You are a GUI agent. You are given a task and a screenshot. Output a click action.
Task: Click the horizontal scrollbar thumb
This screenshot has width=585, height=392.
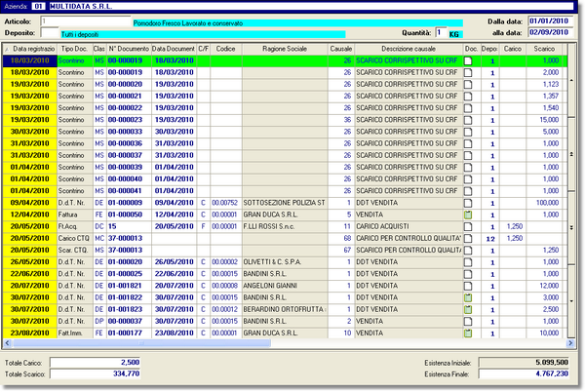[x=141, y=343]
